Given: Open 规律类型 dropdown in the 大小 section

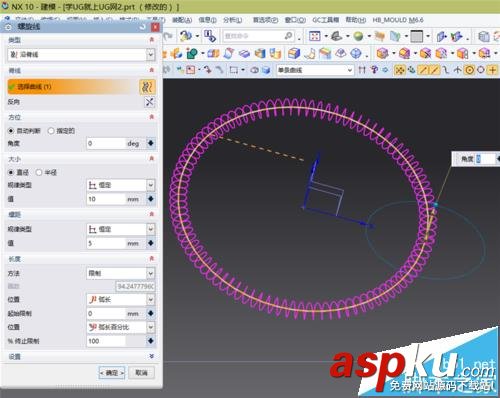Looking at the screenshot, I should pos(121,185).
